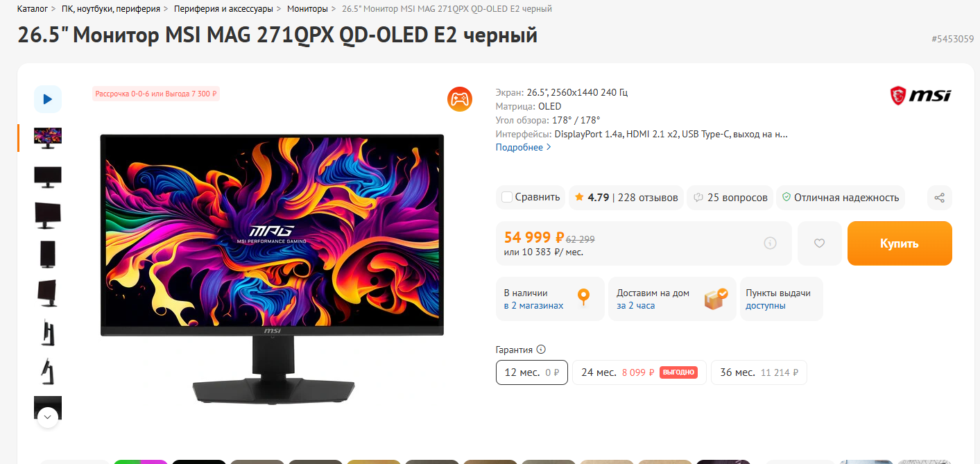Open the price info icon
The image size is (980, 464).
tap(770, 243)
